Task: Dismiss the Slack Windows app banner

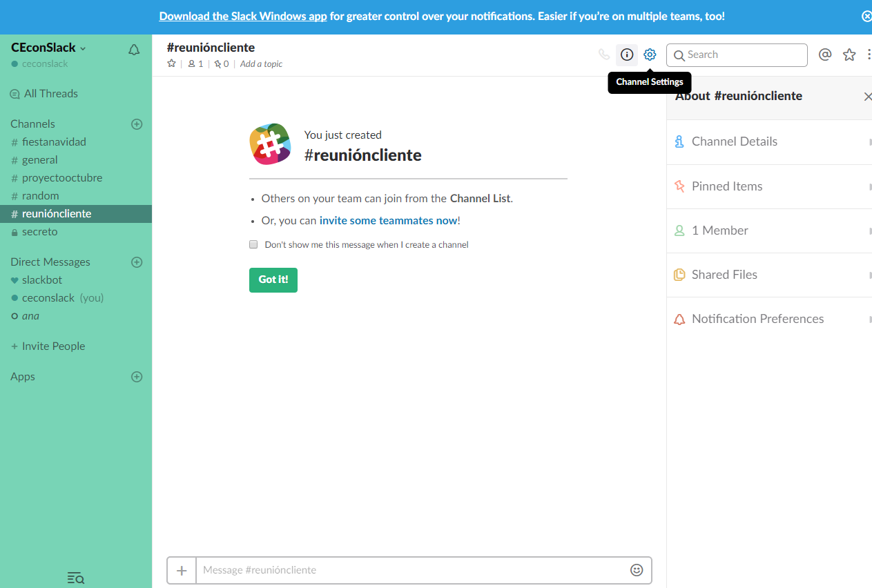Action: tap(867, 16)
